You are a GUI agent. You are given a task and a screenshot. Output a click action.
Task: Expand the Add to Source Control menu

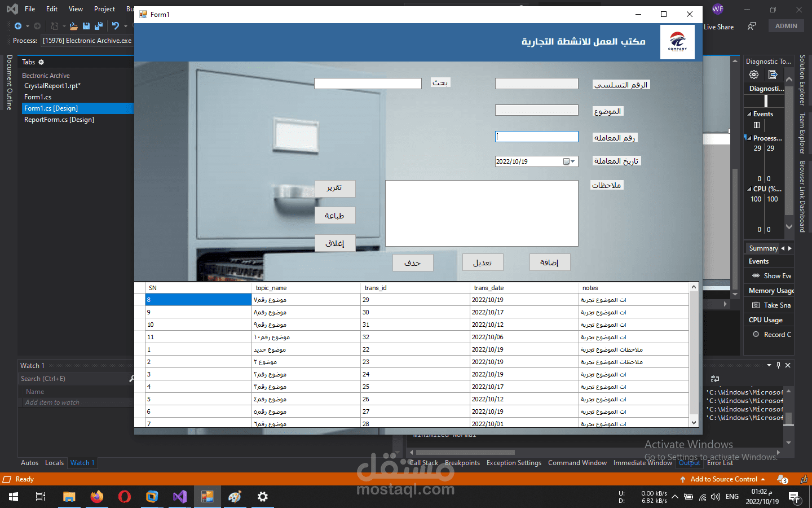763,479
